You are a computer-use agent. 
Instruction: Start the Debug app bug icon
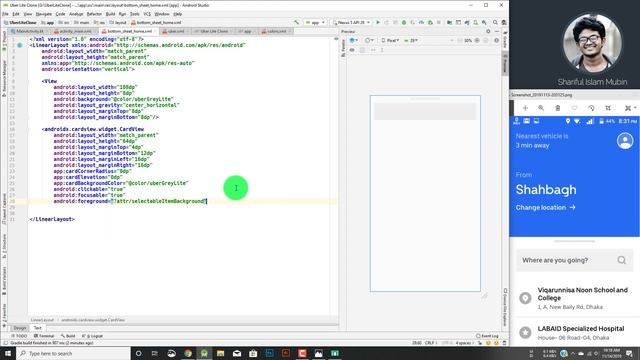click(404, 22)
